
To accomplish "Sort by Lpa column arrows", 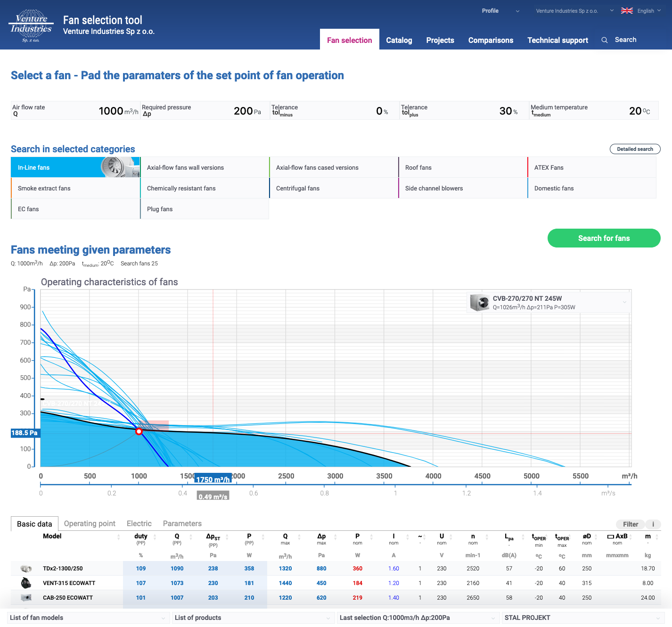I will (x=523, y=537).
